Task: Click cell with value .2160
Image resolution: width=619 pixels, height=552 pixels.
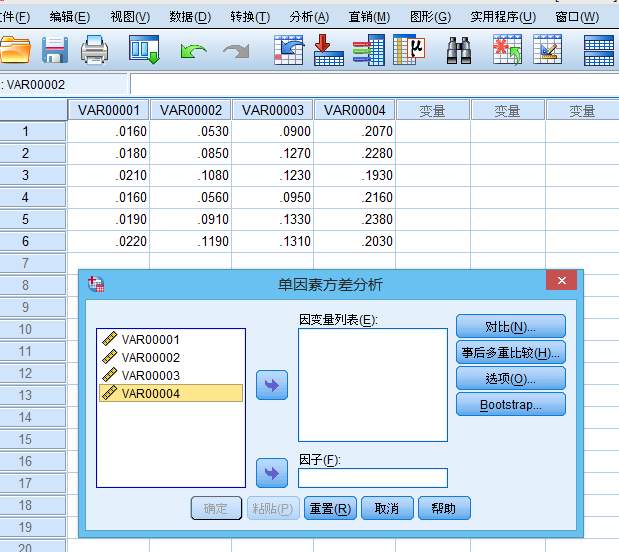Action: (x=355, y=197)
